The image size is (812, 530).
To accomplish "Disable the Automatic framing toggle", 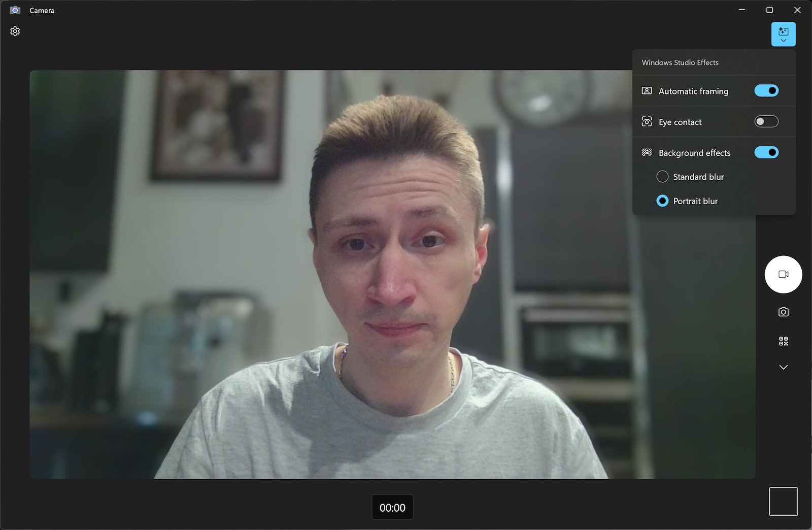I will 766,91.
